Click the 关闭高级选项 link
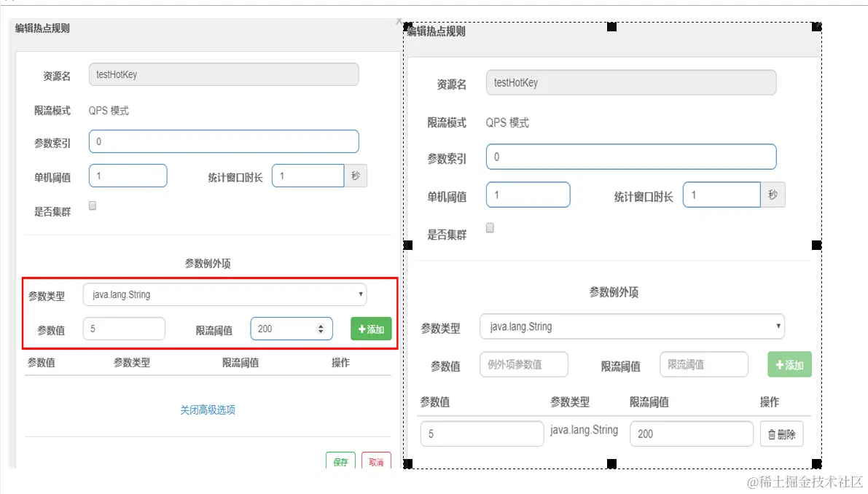 point(208,410)
